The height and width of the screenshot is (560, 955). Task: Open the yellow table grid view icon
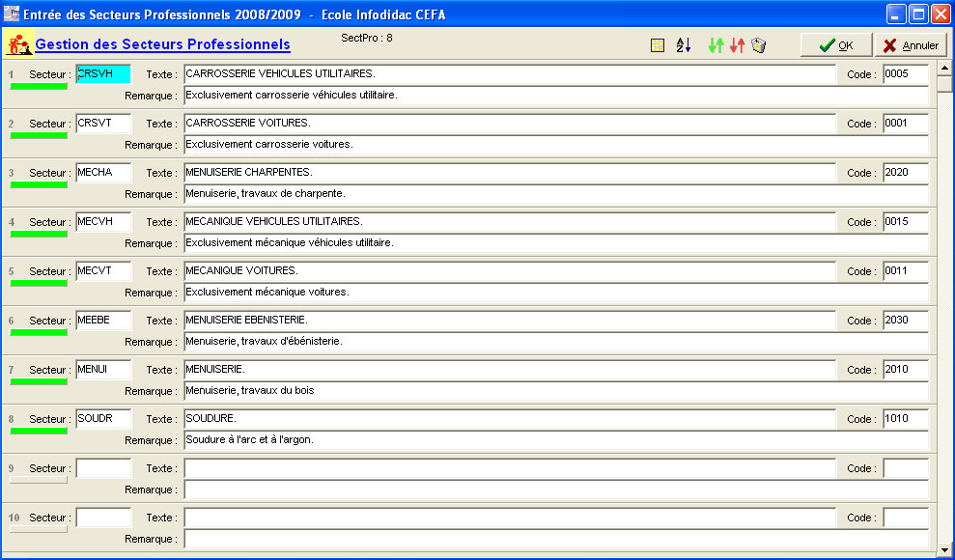pyautogui.click(x=658, y=45)
